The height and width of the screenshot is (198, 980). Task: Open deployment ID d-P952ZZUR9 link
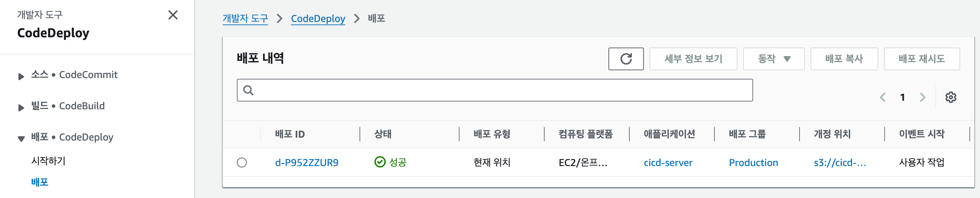(306, 163)
